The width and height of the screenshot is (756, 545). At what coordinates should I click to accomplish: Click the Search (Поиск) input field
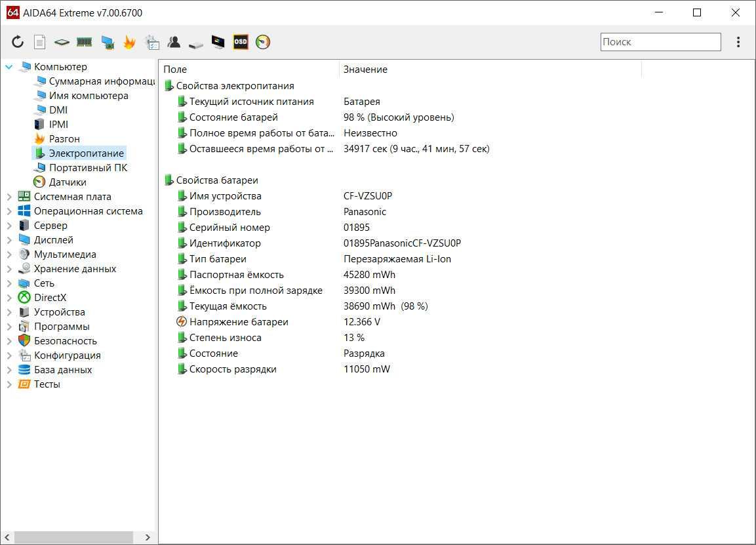(x=660, y=42)
